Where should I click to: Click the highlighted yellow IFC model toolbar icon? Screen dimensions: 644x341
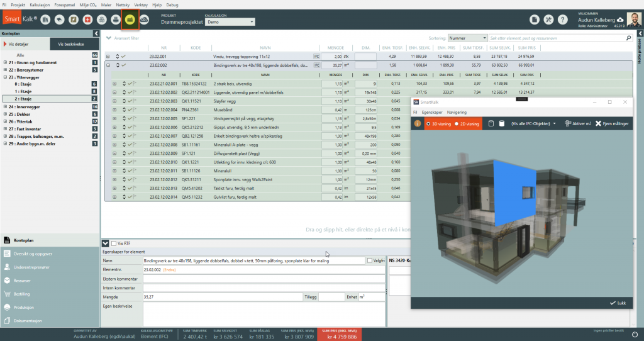pos(130,20)
